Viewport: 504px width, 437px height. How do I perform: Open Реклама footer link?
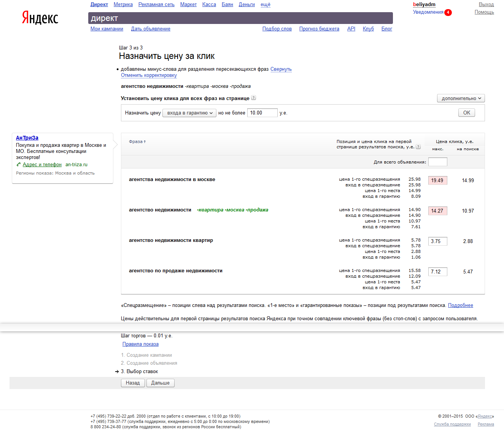click(486, 424)
